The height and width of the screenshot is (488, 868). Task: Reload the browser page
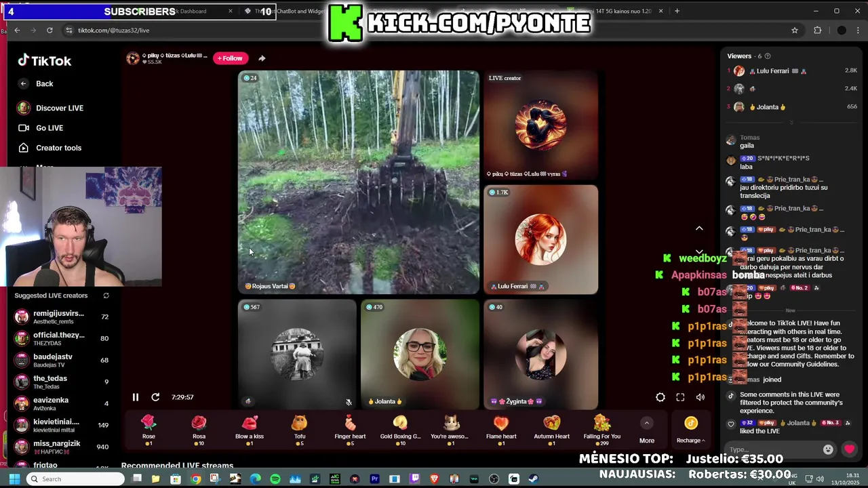point(50,30)
